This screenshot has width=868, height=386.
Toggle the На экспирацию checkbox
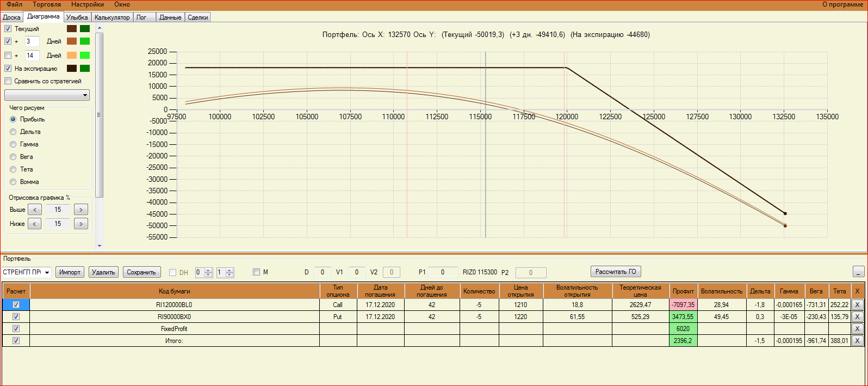pyautogui.click(x=8, y=69)
